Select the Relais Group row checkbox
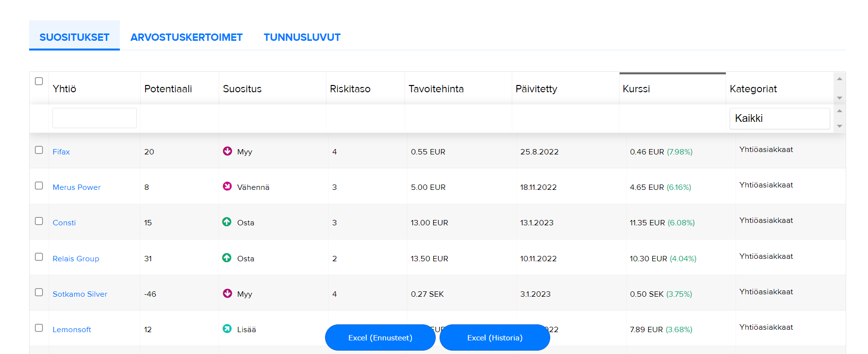The width and height of the screenshot is (868, 354). [x=39, y=257]
